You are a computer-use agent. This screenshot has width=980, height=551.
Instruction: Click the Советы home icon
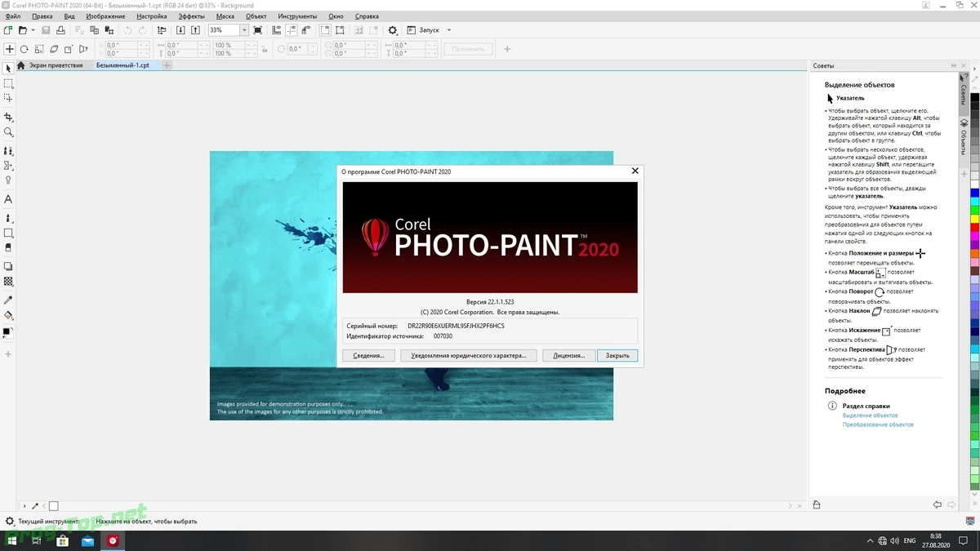coord(817,505)
